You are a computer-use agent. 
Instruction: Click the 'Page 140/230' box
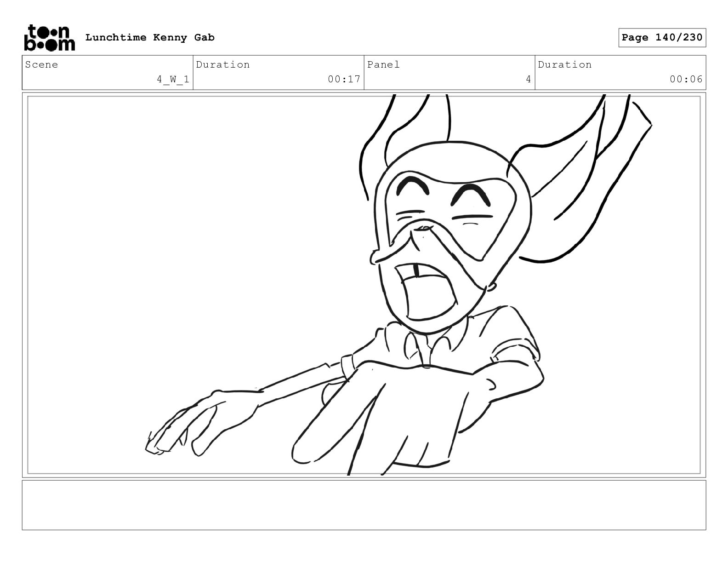(662, 37)
